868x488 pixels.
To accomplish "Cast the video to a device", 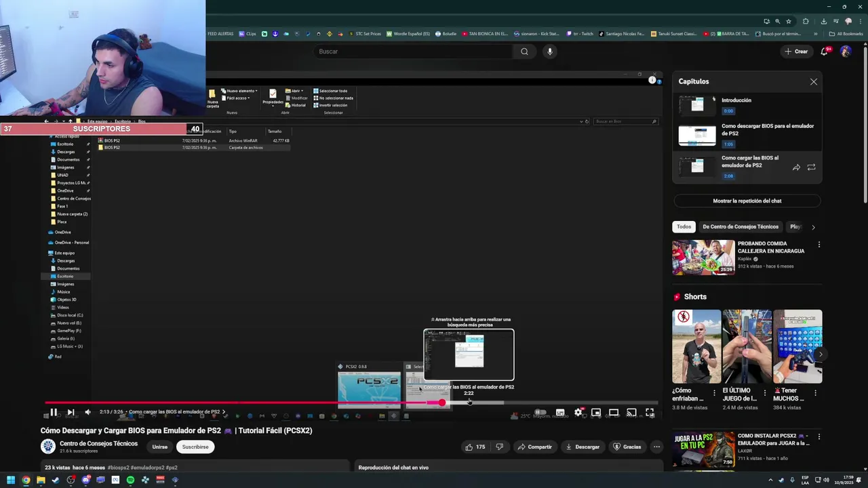I will click(x=631, y=412).
